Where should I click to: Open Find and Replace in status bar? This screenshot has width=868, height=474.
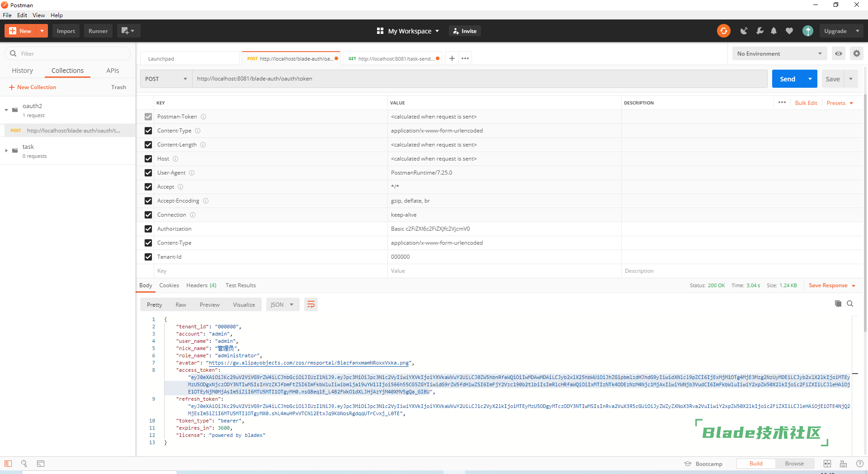coord(24,464)
